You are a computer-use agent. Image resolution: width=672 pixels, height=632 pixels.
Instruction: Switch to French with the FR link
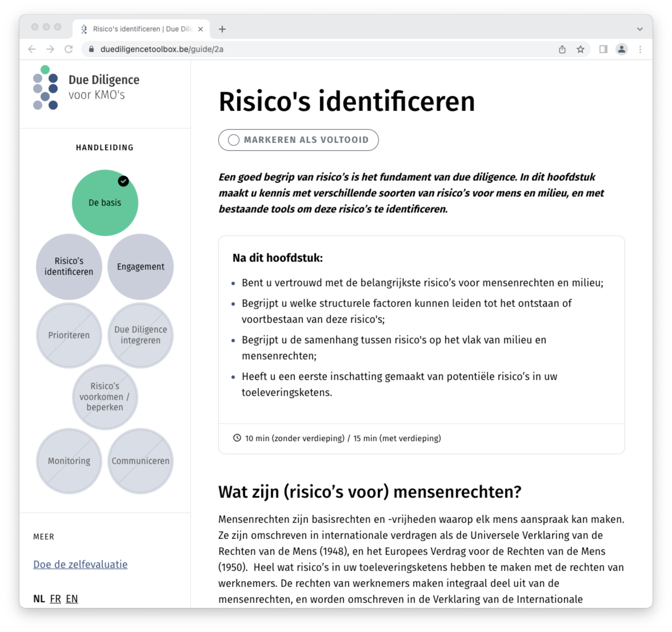55,599
